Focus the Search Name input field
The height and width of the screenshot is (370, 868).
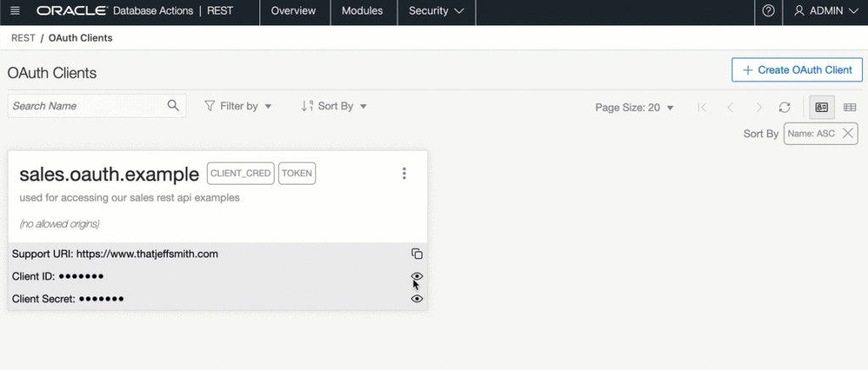coord(85,106)
